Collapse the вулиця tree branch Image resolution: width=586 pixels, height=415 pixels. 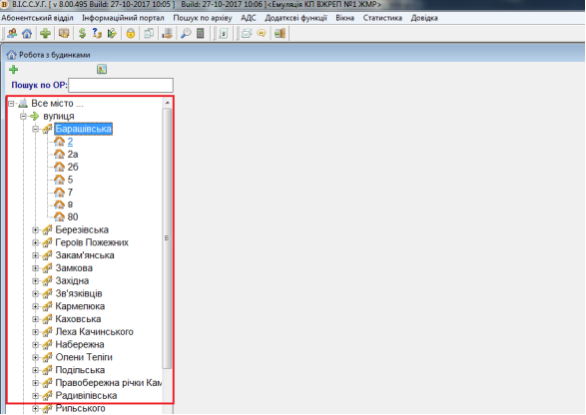23,117
